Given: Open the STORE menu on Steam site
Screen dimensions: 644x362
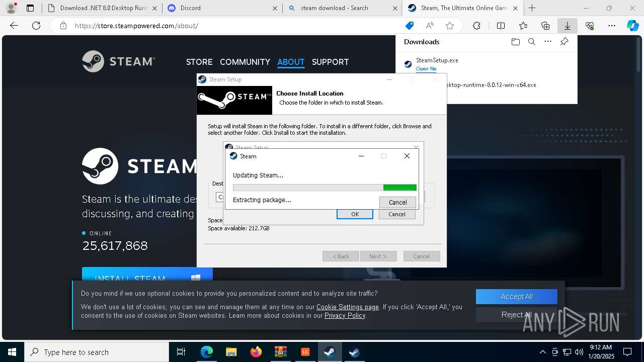Looking at the screenshot, I should [199, 62].
